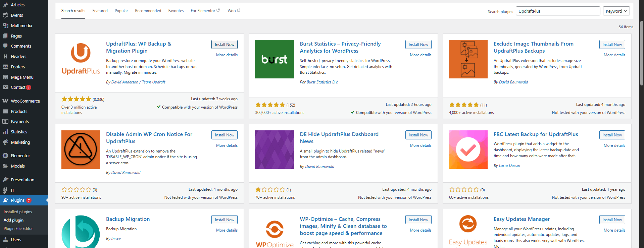
Task: Click the Search plugins input field
Action: point(557,11)
